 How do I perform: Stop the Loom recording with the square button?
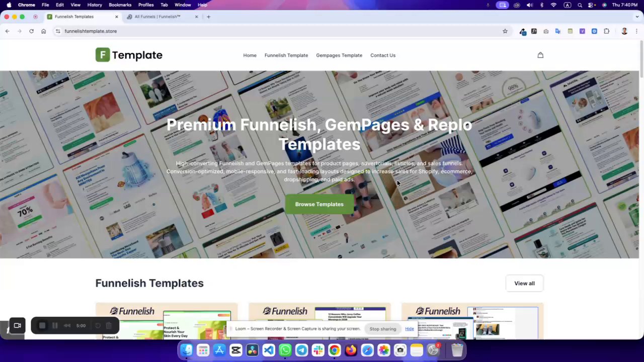point(42,325)
